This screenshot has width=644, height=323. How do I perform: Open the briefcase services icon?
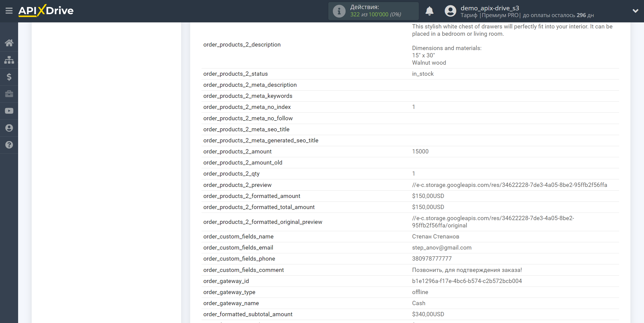tap(9, 94)
